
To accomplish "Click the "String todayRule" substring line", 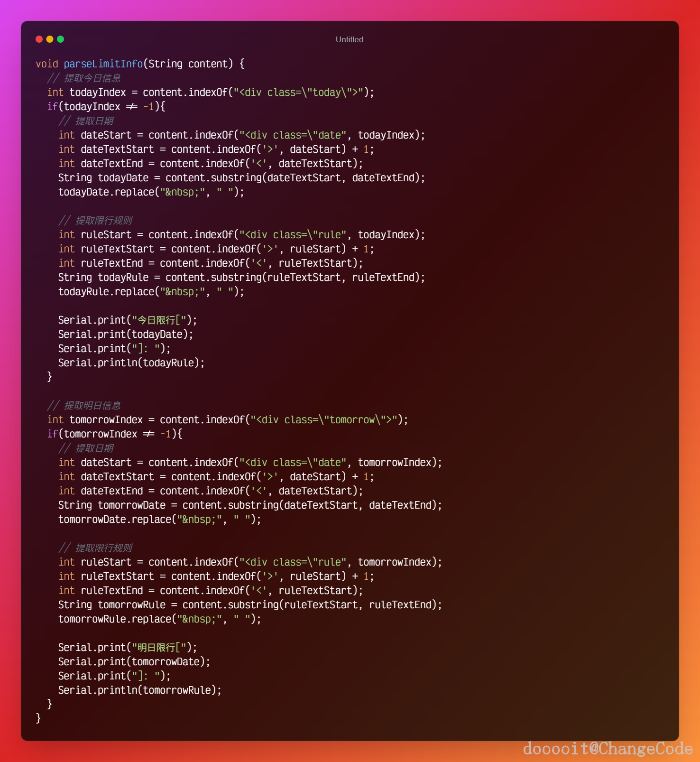I will (242, 278).
